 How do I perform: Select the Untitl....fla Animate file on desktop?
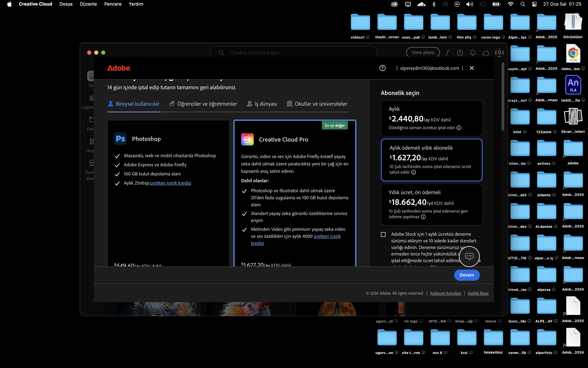(x=573, y=85)
